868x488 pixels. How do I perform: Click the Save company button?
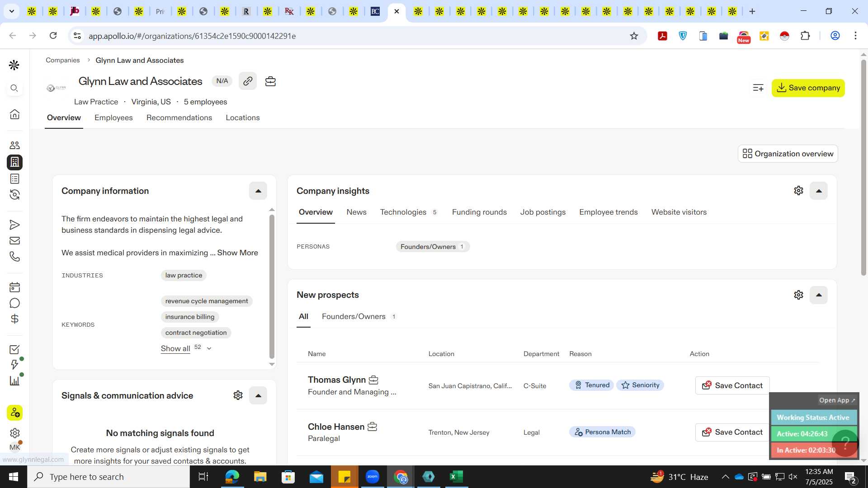tap(808, 88)
